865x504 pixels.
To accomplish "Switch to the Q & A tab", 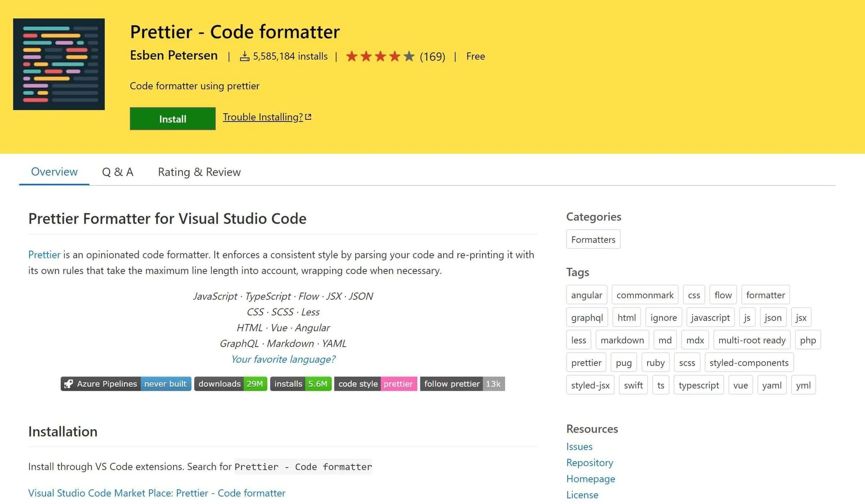I will [117, 172].
